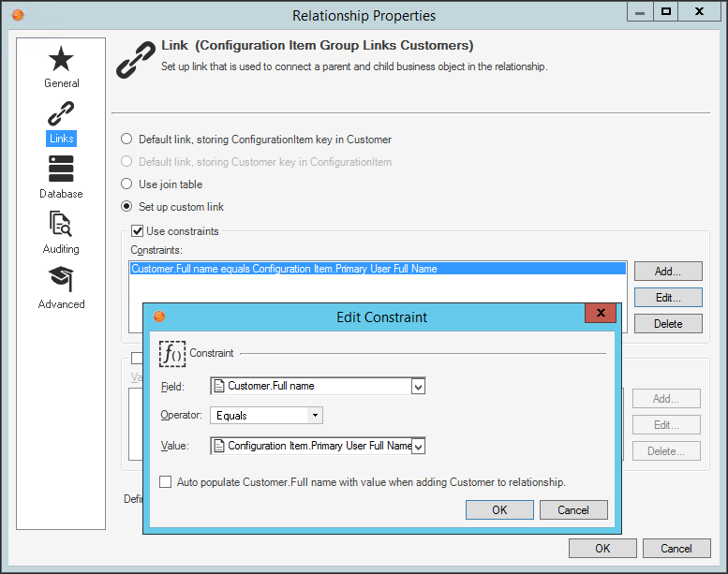The image size is (728, 574).
Task: Select the Customer.Full name constraint row
Action: [x=378, y=269]
